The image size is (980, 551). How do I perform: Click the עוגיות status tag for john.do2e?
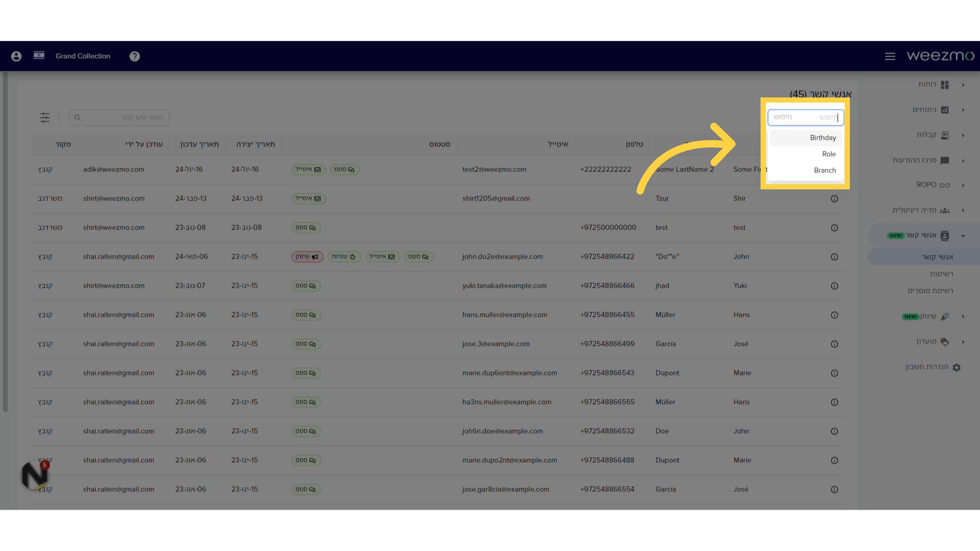pyautogui.click(x=344, y=257)
